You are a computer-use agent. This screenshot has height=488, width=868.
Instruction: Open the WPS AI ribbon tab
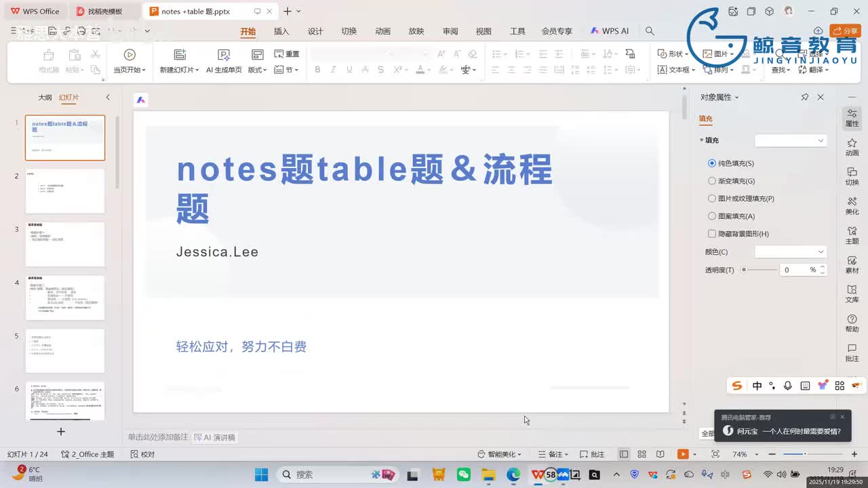pos(610,31)
